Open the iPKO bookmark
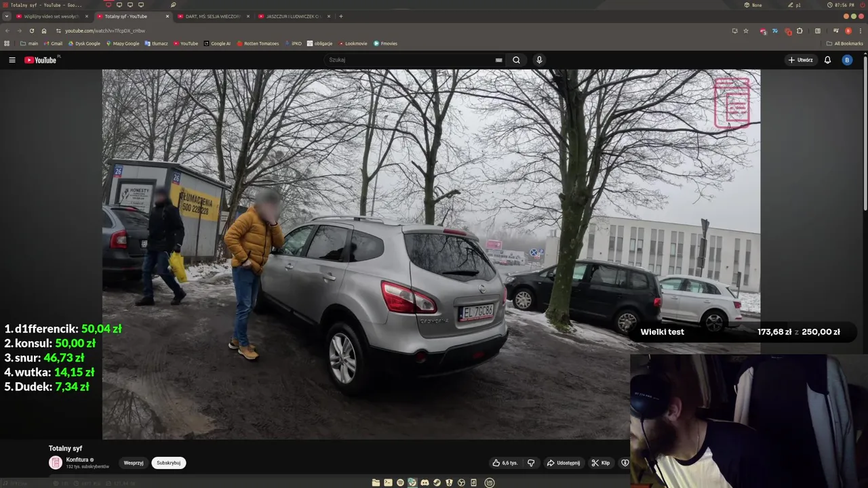The image size is (868, 488). tap(293, 43)
